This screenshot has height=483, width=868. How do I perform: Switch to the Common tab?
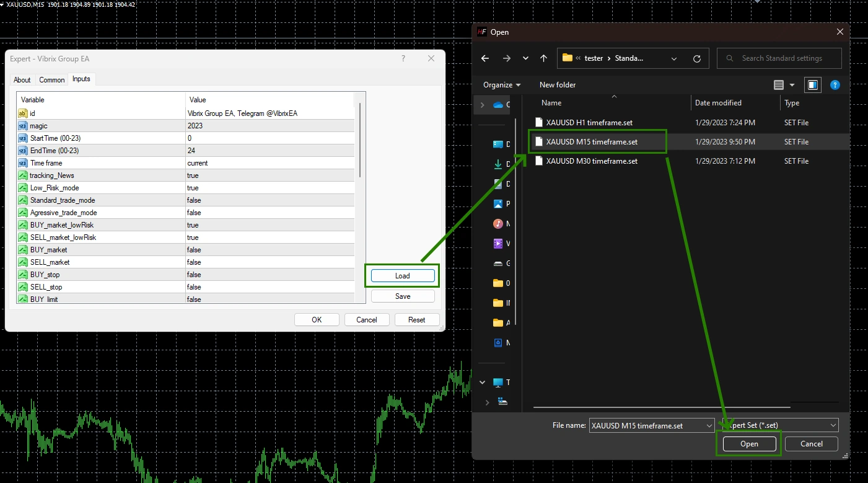52,80
